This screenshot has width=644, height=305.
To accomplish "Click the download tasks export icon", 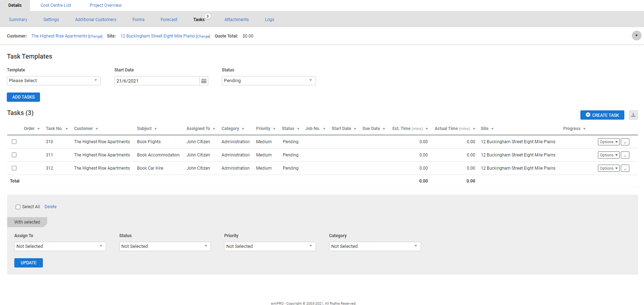I will tap(633, 115).
